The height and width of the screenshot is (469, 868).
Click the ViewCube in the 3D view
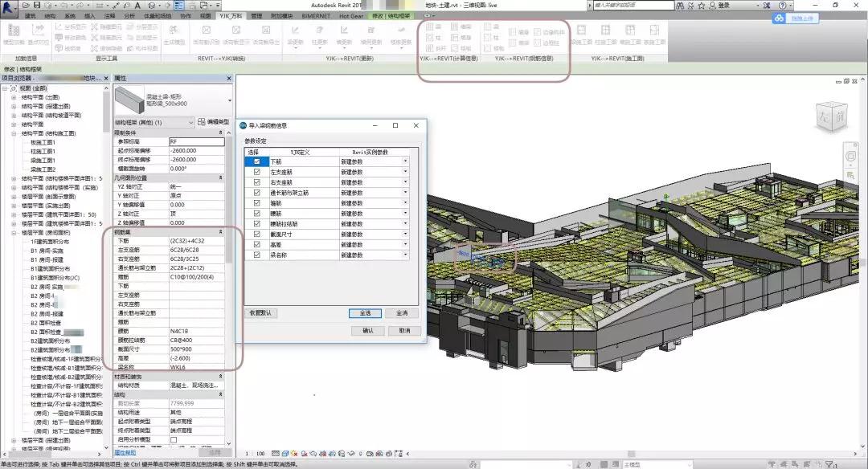[x=832, y=116]
